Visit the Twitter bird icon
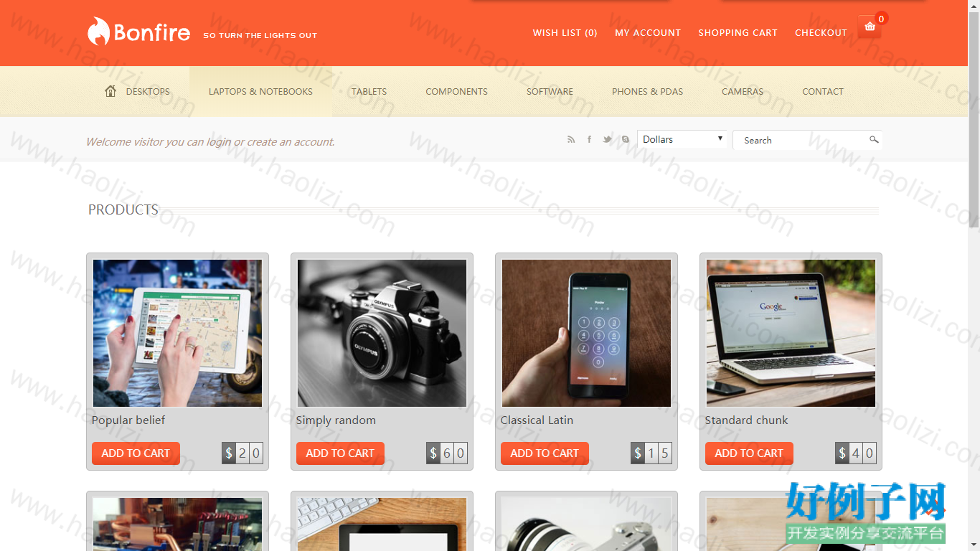 point(607,140)
